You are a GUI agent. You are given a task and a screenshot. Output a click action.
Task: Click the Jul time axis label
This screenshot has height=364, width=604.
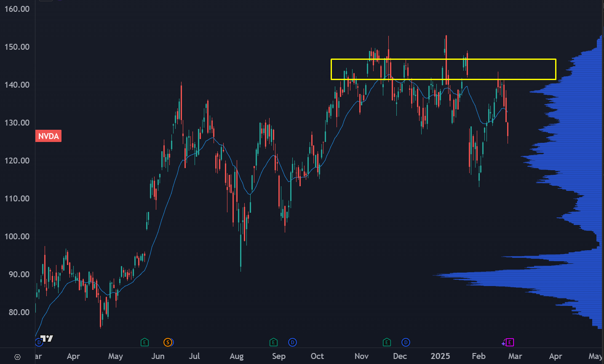(195, 356)
